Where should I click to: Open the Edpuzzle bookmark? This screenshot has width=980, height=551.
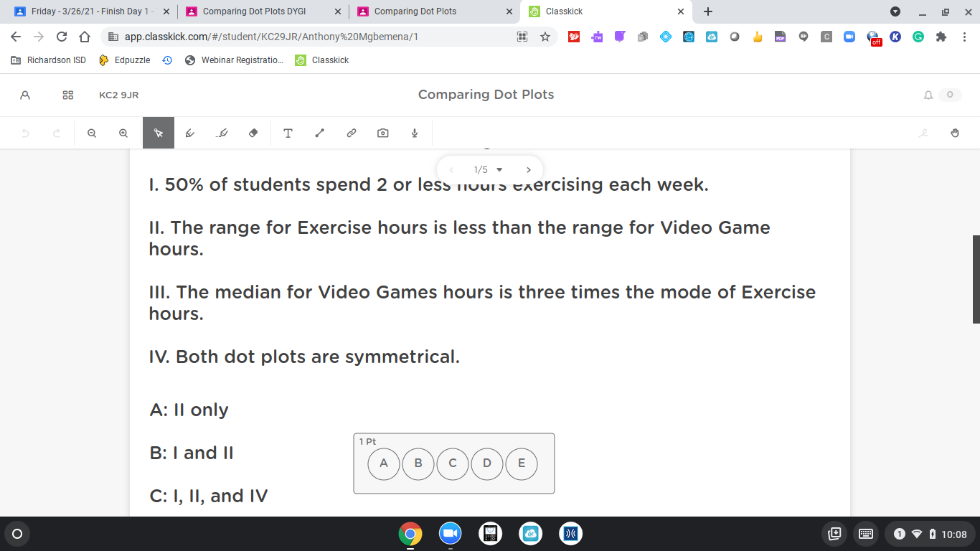(125, 60)
